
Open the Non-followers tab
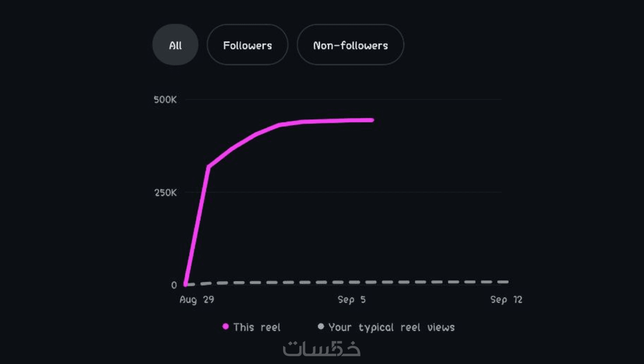pos(350,45)
